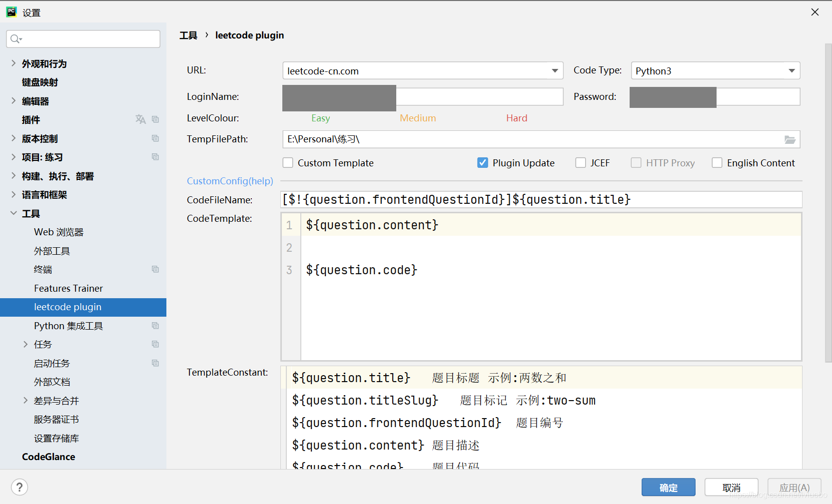832x504 pixels.
Task: Click the project-level icon next to 版本控制
Action: (155, 138)
